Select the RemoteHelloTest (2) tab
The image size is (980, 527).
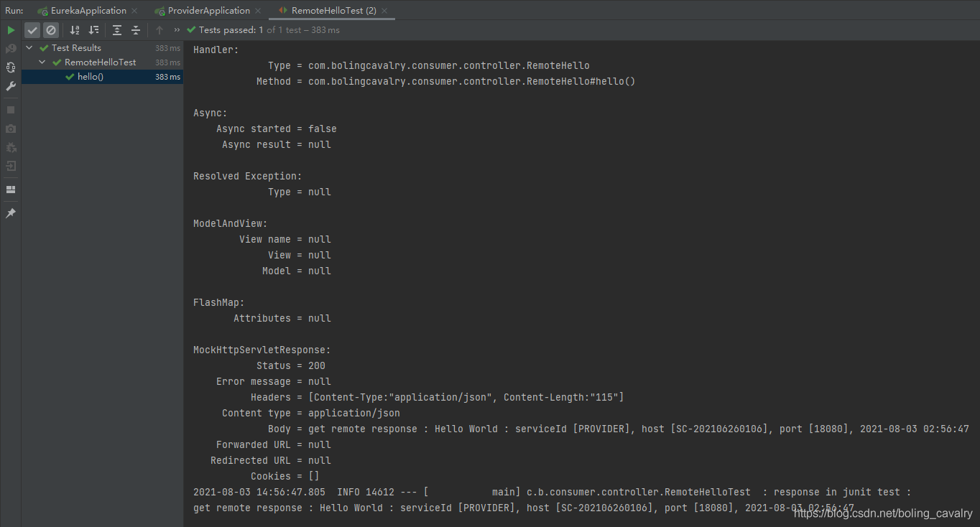click(333, 11)
